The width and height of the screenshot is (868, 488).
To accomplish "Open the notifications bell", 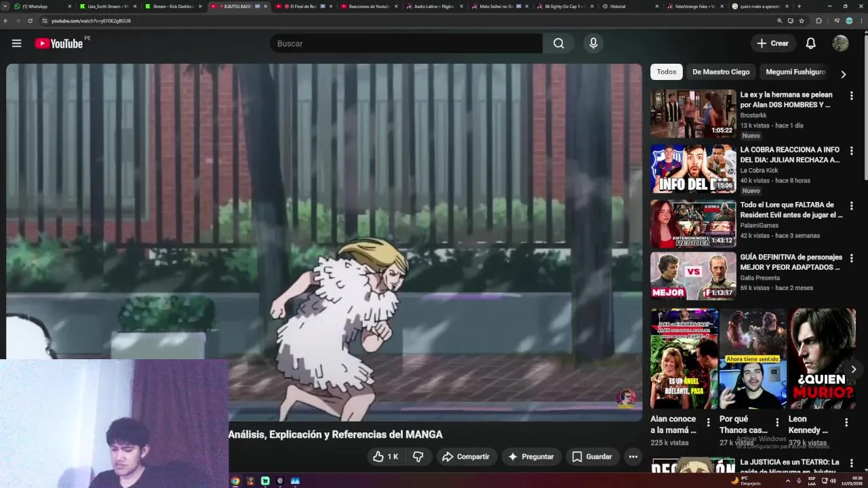I will click(810, 43).
